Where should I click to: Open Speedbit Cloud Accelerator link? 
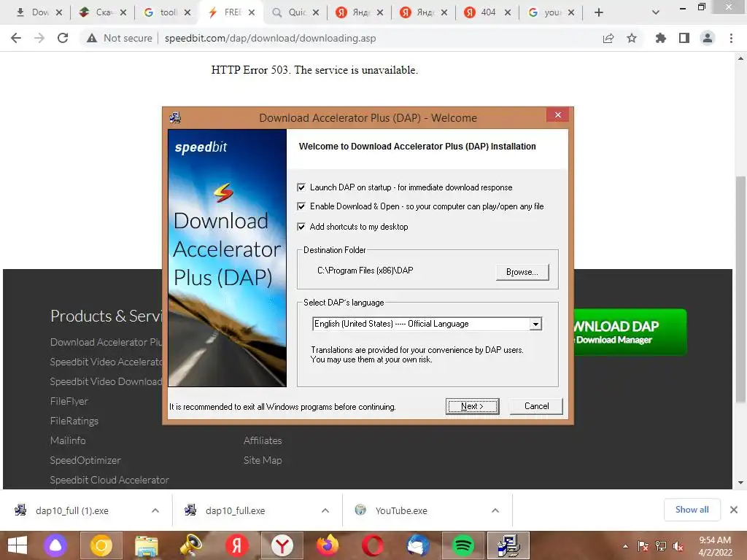coord(109,480)
